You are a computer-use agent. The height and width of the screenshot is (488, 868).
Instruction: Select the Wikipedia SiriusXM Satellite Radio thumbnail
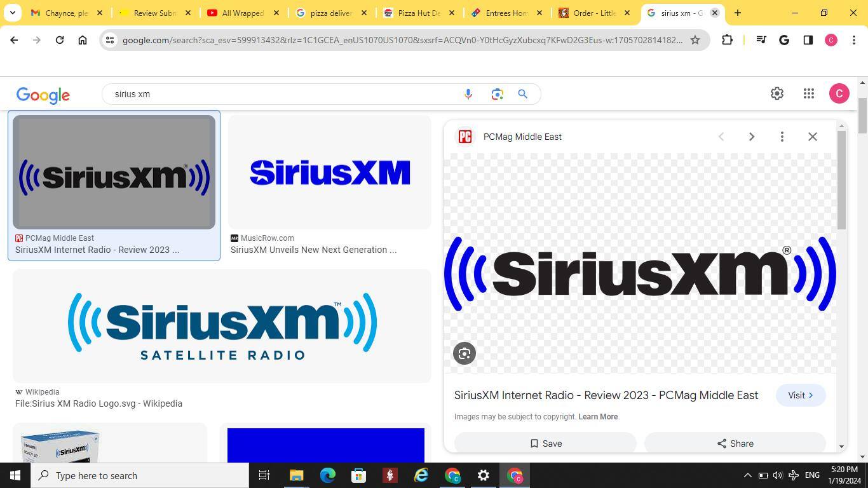point(222,326)
